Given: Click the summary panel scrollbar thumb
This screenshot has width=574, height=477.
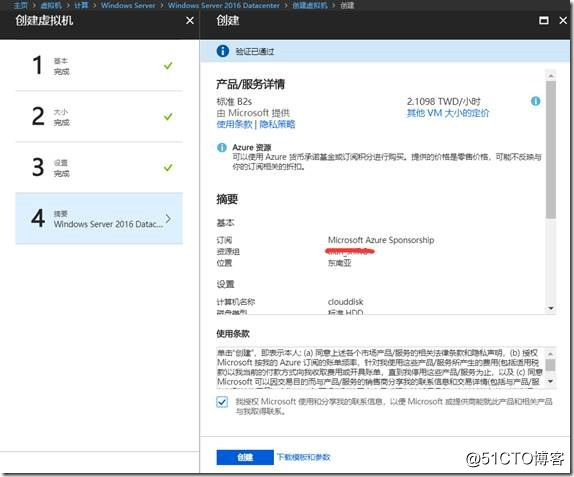Looking at the screenshot, I should pos(551,149).
